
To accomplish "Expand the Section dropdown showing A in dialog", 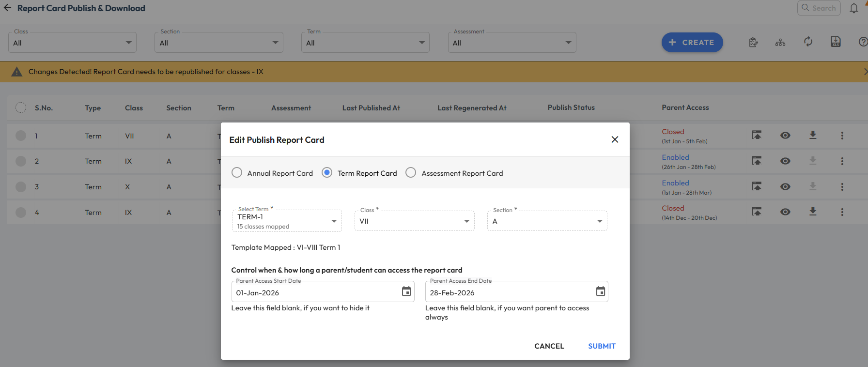I will (547, 221).
